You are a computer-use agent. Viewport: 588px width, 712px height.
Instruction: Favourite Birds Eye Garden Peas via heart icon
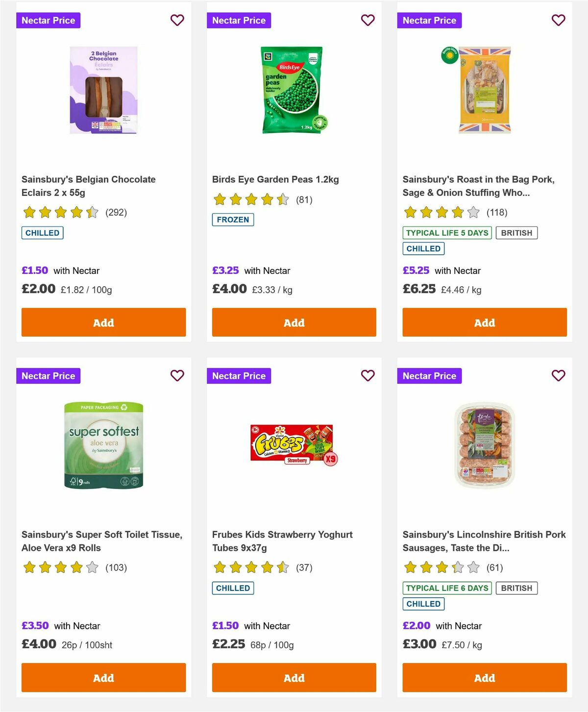tap(367, 20)
